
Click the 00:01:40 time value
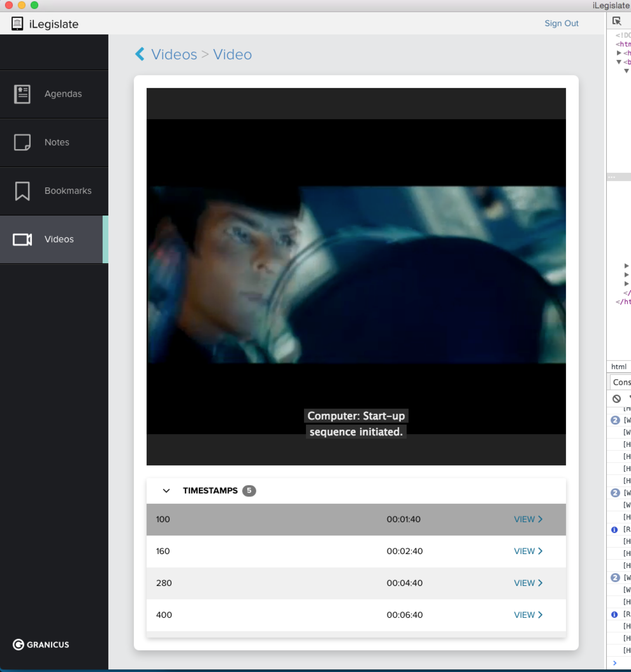403,519
